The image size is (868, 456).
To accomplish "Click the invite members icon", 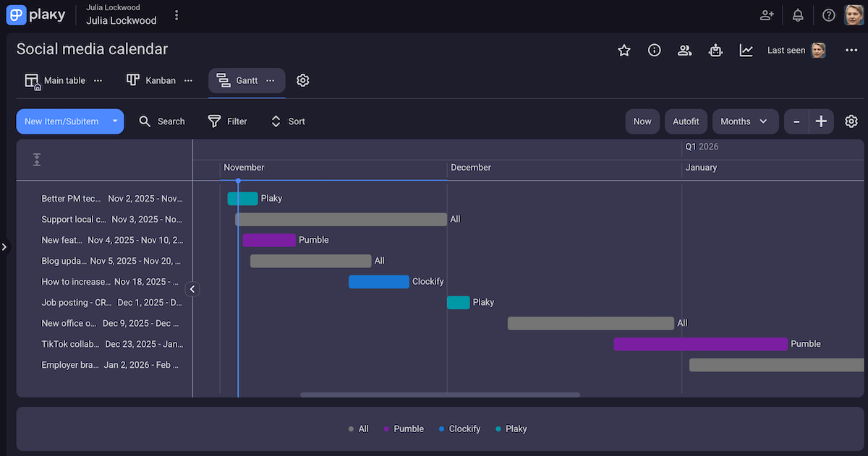I will [x=766, y=14].
